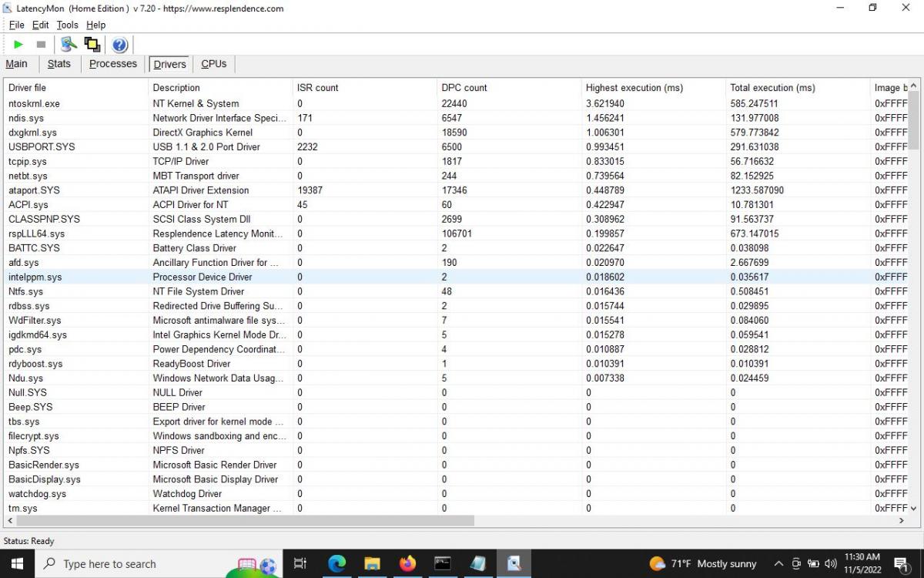
Task: Click the total execution value 1233.587090
Action: coord(757,190)
